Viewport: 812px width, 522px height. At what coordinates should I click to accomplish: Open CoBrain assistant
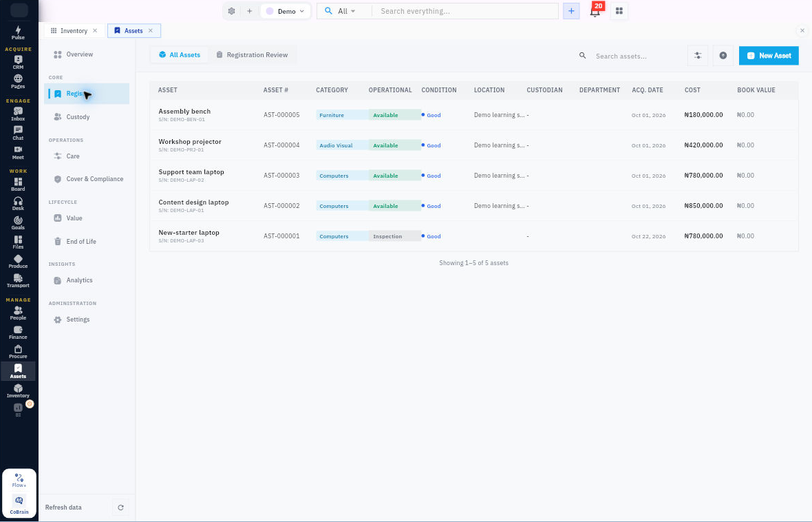point(19,504)
